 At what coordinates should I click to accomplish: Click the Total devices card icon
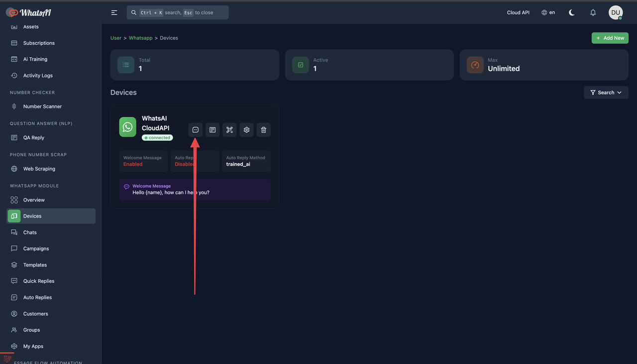coord(126,65)
